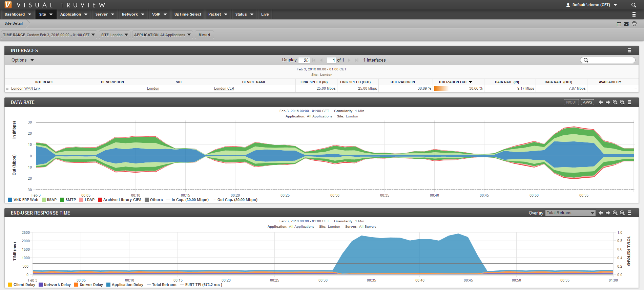The height and width of the screenshot is (290, 644).
Task: Pan Data Rate chart right arrow
Action: (x=608, y=102)
